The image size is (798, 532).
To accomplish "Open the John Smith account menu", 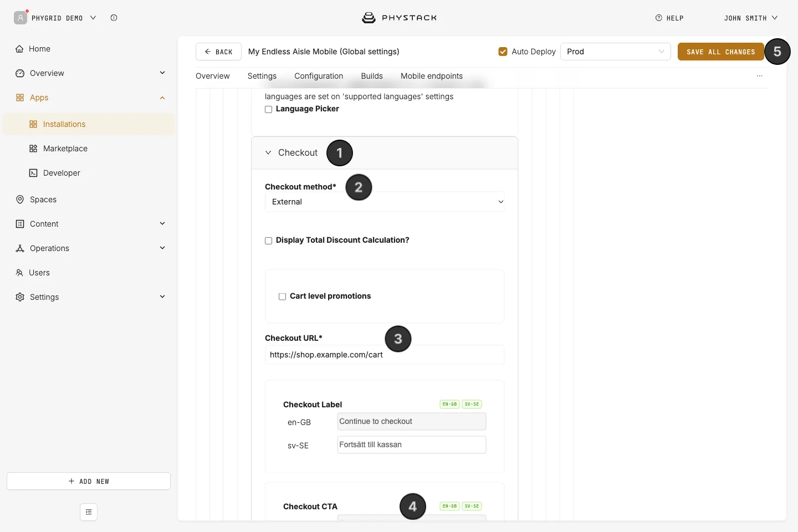I will (751, 18).
